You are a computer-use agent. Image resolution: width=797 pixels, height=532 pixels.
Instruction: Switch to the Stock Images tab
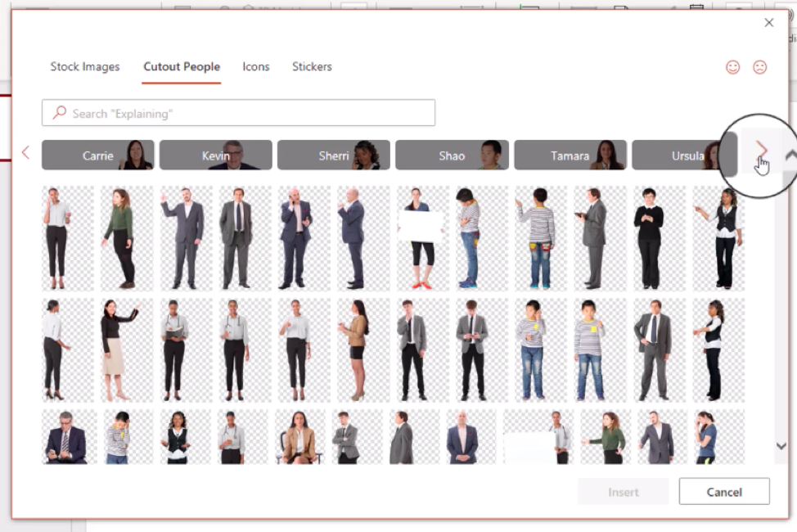click(x=84, y=66)
